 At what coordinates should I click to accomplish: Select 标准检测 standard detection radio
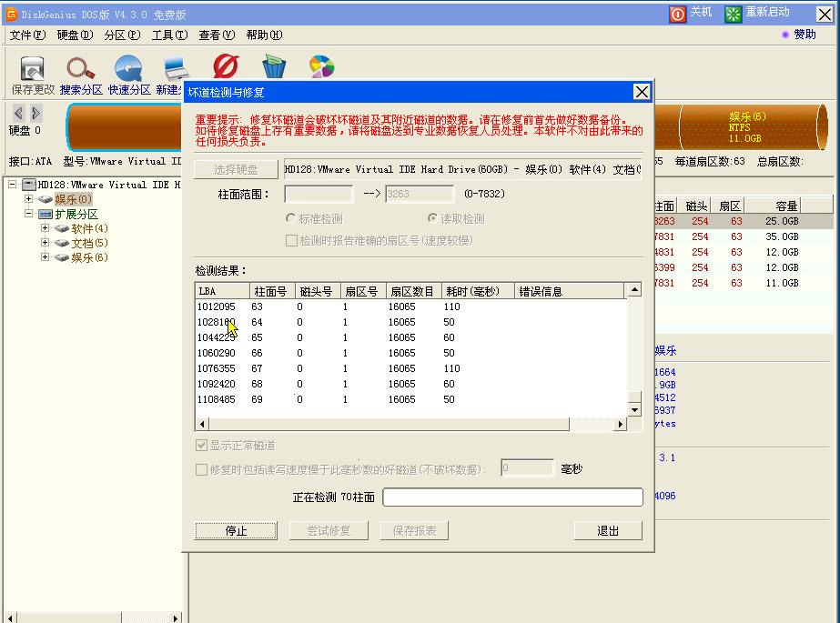pyautogui.click(x=290, y=218)
